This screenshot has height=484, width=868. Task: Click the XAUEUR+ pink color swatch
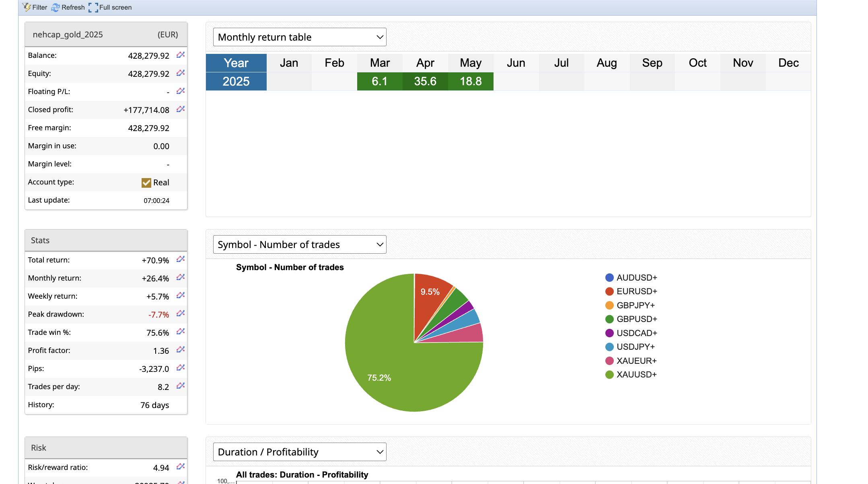click(609, 361)
